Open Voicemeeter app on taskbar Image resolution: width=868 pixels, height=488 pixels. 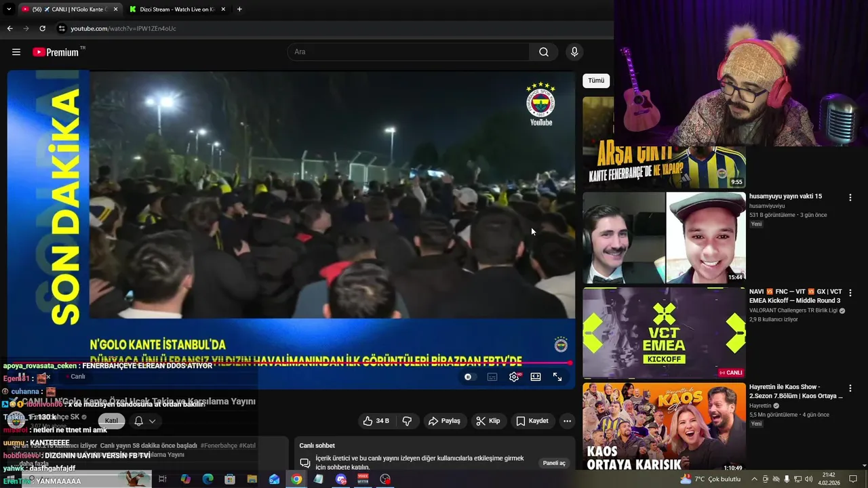[x=363, y=479]
